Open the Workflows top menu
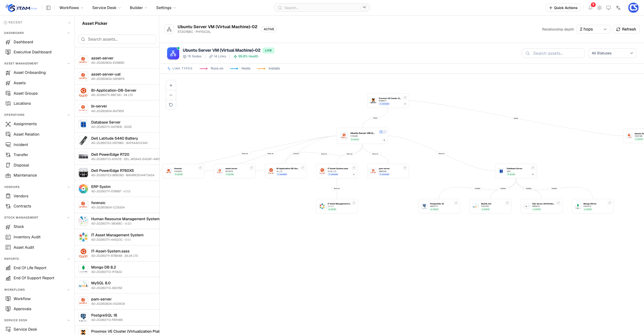 point(71,8)
